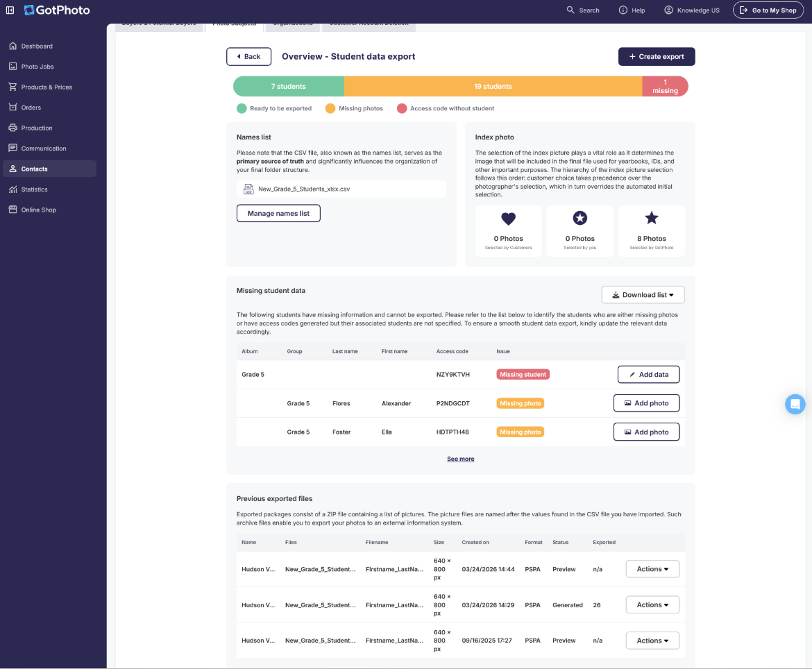Open the Dashboard menu item
Viewport: 812px width, 669px height.
[50, 46]
